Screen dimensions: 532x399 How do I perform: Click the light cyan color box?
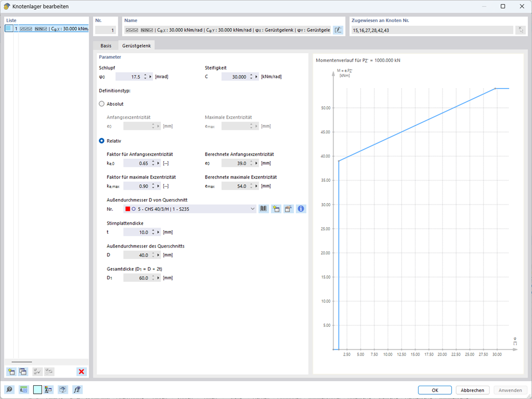click(x=38, y=389)
